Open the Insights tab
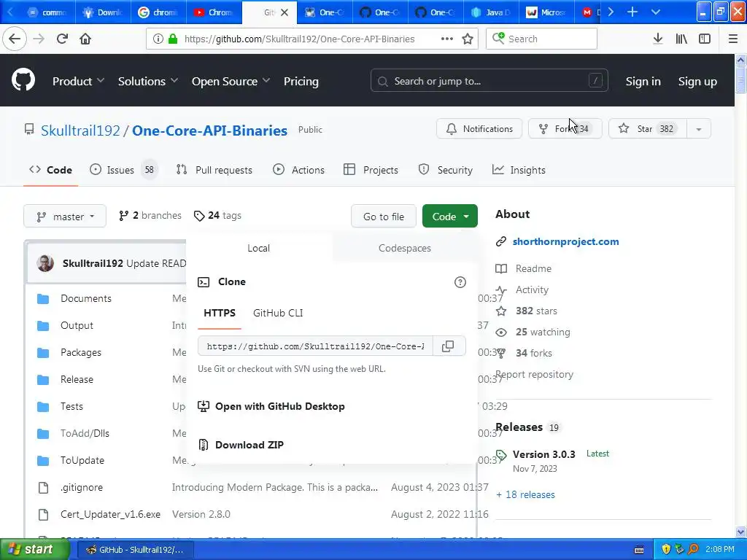Image resolution: width=747 pixels, height=560 pixels. (x=519, y=170)
